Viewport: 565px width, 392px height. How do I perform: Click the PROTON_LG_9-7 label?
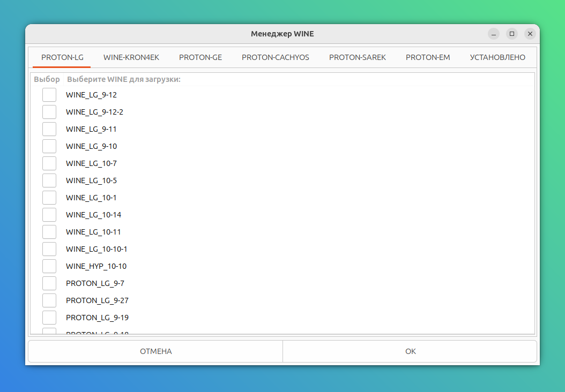click(95, 283)
